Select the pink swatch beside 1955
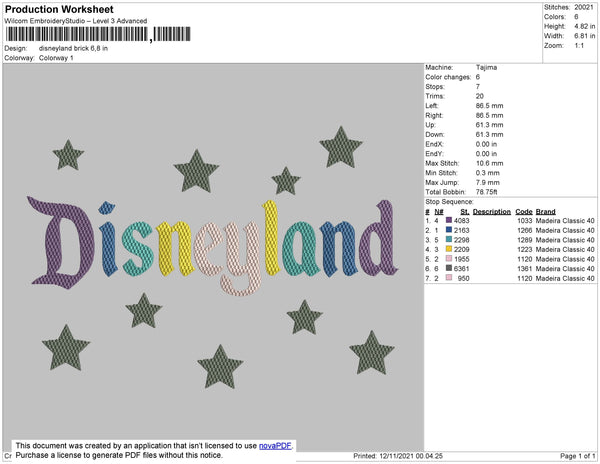This screenshot has width=600, height=464. point(449,259)
